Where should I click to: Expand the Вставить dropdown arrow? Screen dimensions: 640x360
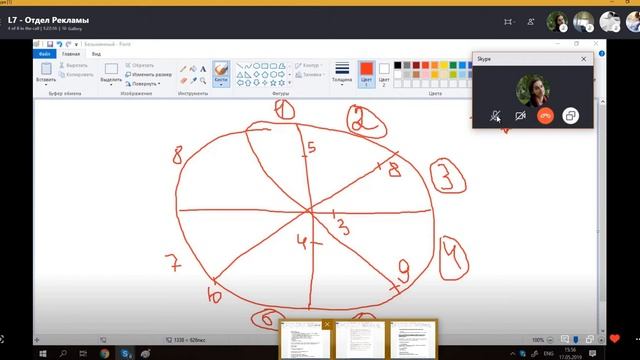tap(46, 84)
